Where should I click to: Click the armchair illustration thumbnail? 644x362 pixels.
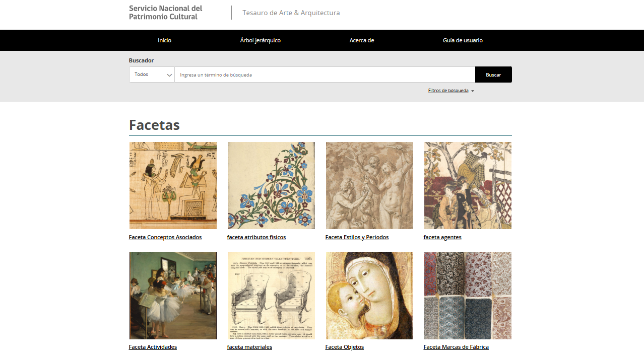(x=271, y=296)
